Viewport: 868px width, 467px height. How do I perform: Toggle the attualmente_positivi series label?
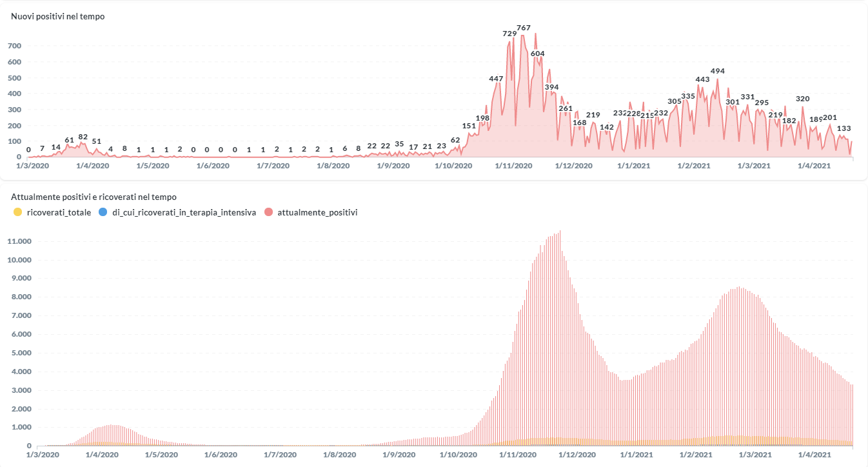[317, 212]
